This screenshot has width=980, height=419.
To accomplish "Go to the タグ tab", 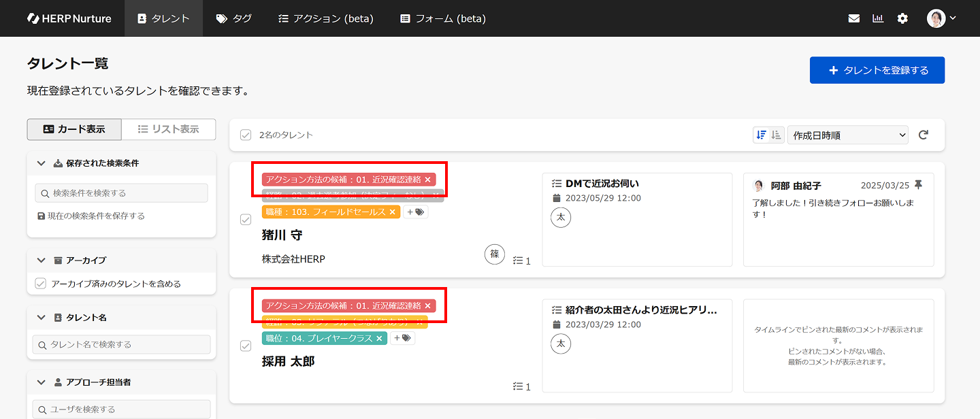I will [233, 18].
